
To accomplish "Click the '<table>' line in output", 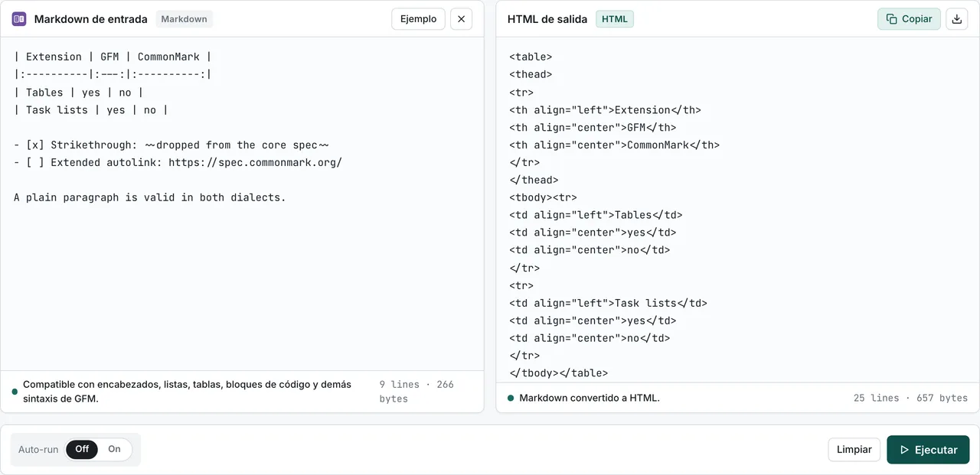I will coord(531,57).
